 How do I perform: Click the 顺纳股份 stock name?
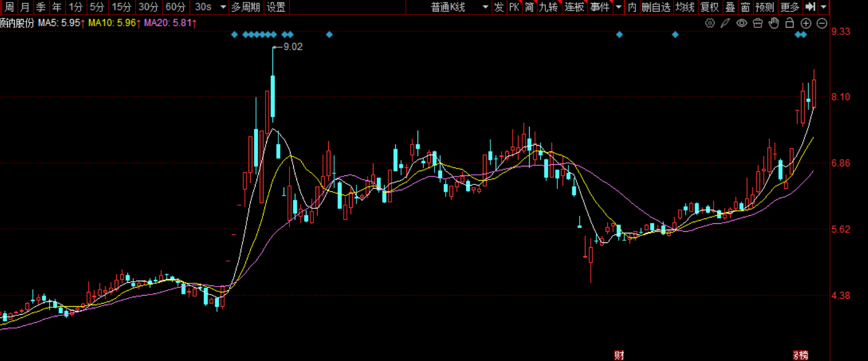click(x=17, y=23)
